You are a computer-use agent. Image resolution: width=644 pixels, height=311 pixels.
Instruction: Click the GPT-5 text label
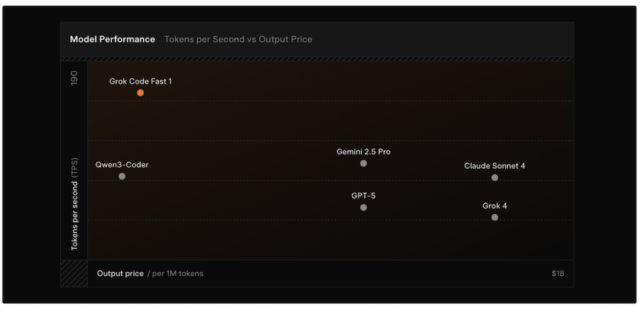tap(363, 196)
